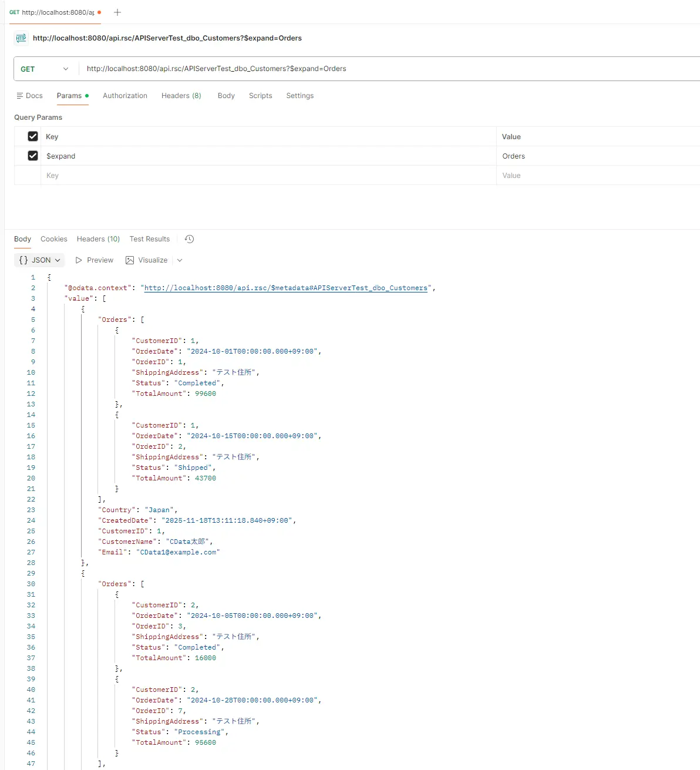Screen dimensions: 700x770
Task: Click the request URL input field
Action: tap(352, 69)
